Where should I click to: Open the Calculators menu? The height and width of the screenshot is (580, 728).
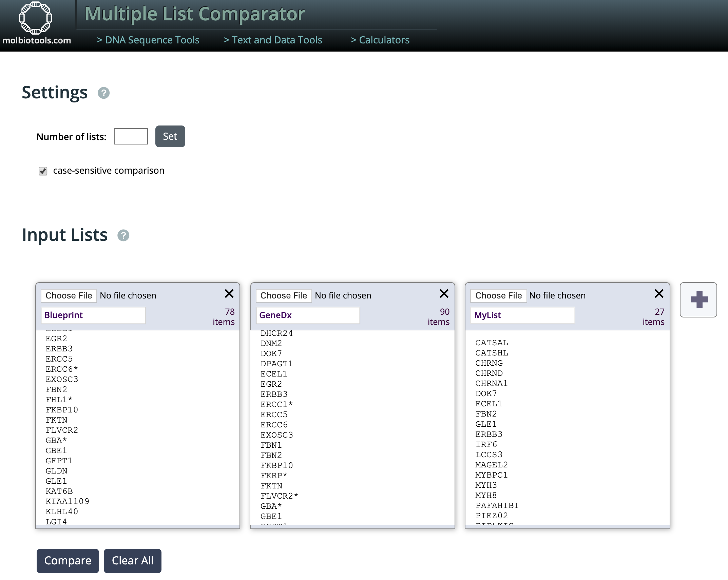380,40
